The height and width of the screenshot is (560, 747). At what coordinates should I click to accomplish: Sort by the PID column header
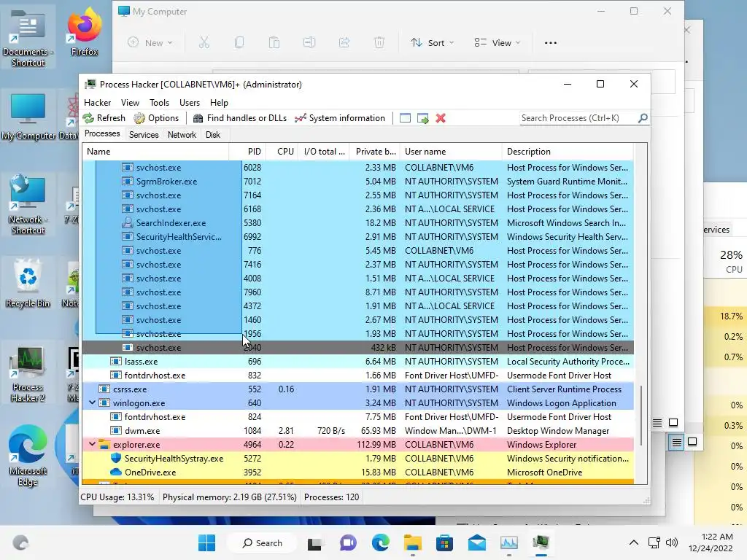point(247,152)
